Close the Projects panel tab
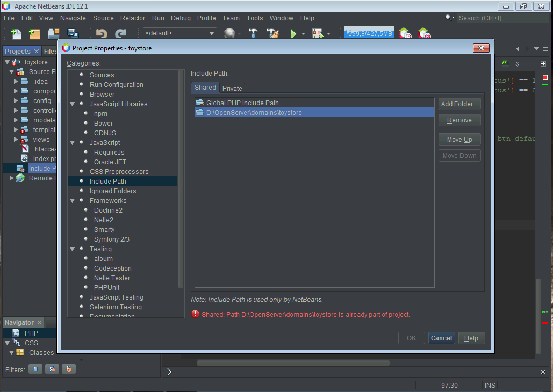The width and height of the screenshot is (553, 392). click(37, 52)
